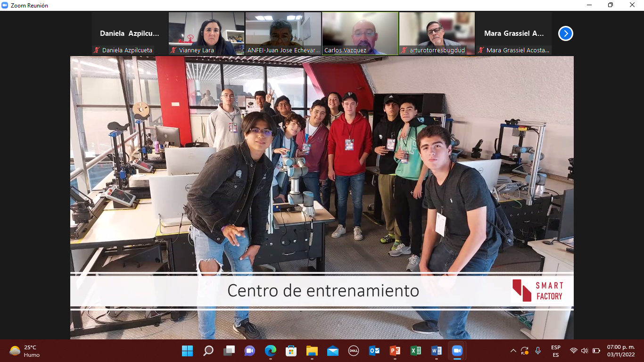The width and height of the screenshot is (644, 362).
Task: Switch to PowerPoint from taskbar
Action: tap(395, 351)
